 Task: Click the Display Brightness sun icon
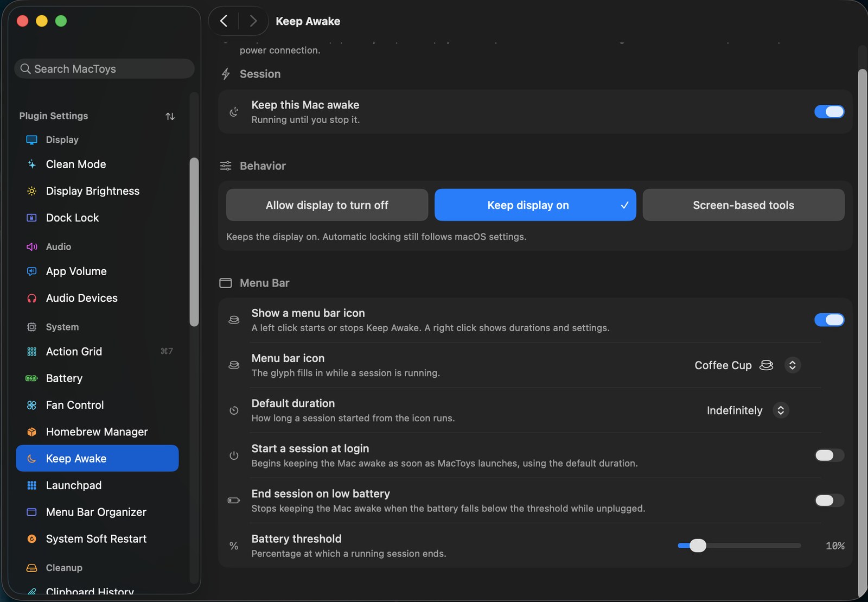[x=32, y=191]
